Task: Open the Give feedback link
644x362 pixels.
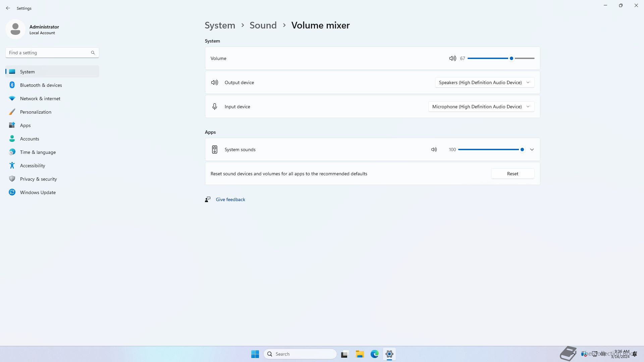Action: 230,199
